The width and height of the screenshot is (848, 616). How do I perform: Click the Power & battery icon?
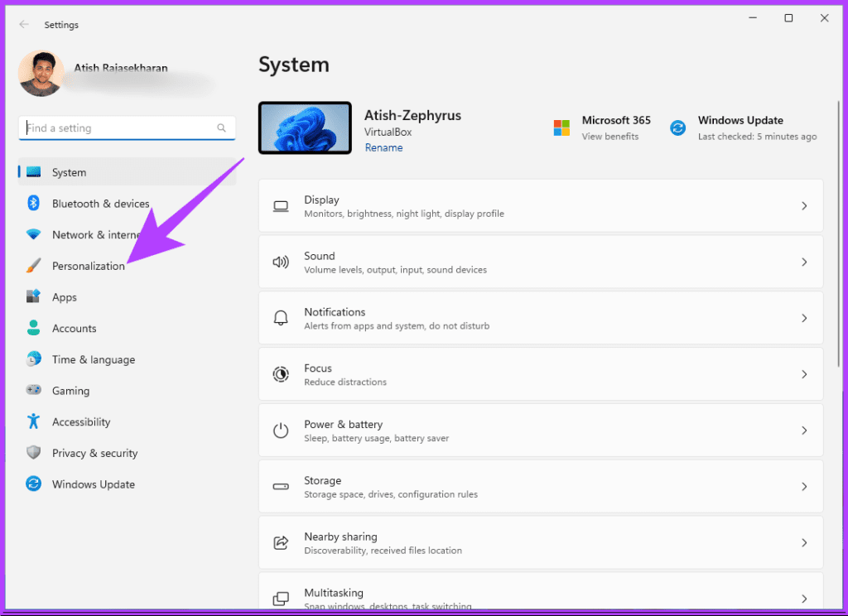click(x=281, y=431)
